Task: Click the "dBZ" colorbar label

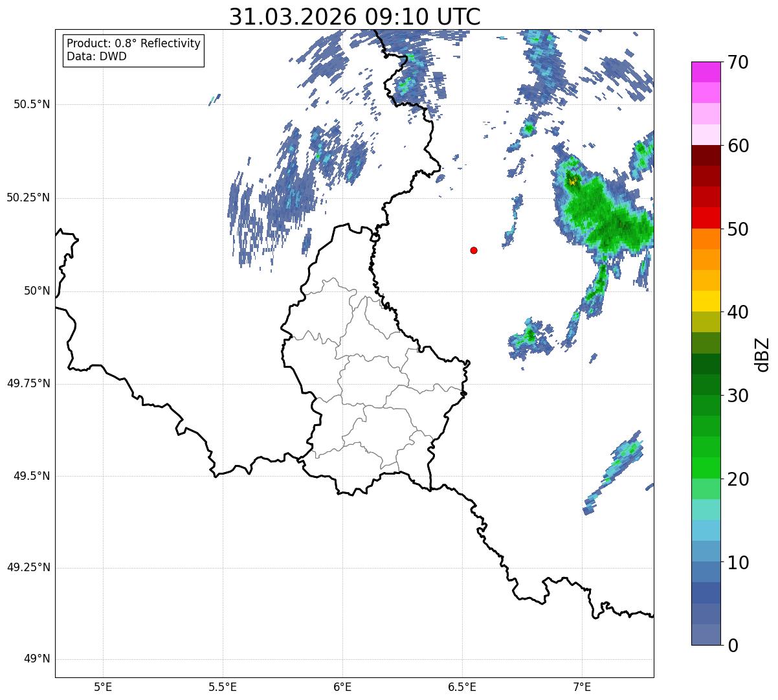Action: (762, 354)
